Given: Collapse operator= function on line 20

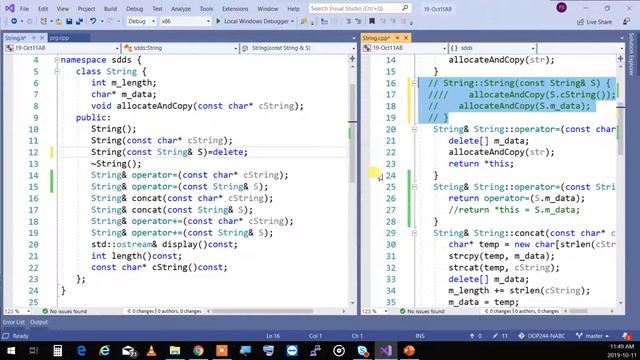Looking at the screenshot, I should coord(414,129).
